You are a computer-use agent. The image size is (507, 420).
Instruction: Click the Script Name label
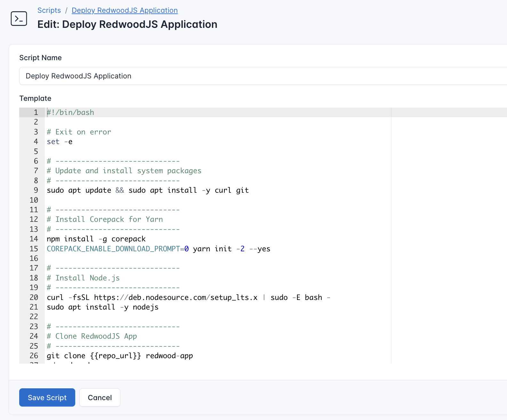40,58
